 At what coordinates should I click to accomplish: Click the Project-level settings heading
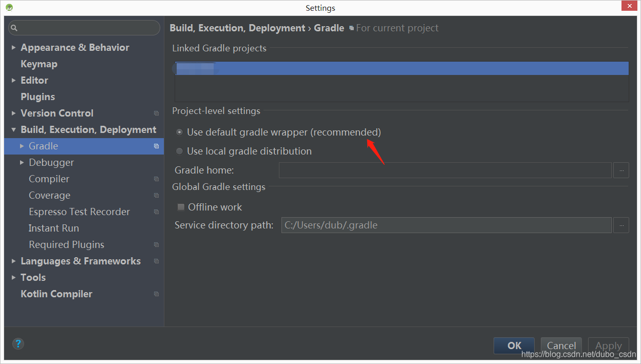(x=216, y=111)
